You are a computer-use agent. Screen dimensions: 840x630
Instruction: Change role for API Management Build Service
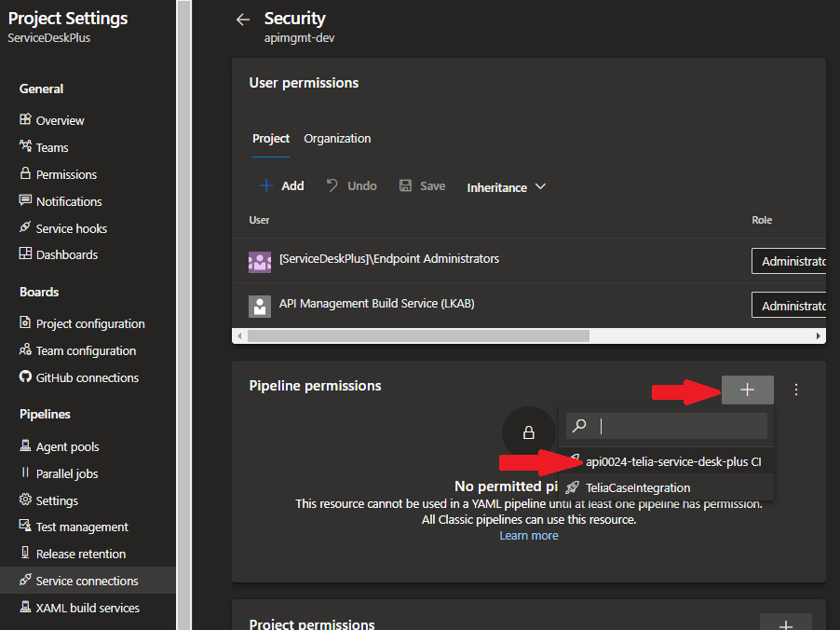click(x=790, y=305)
